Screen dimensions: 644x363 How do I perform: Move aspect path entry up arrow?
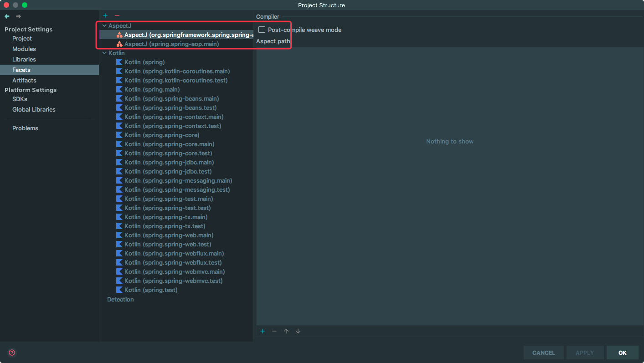click(x=286, y=331)
